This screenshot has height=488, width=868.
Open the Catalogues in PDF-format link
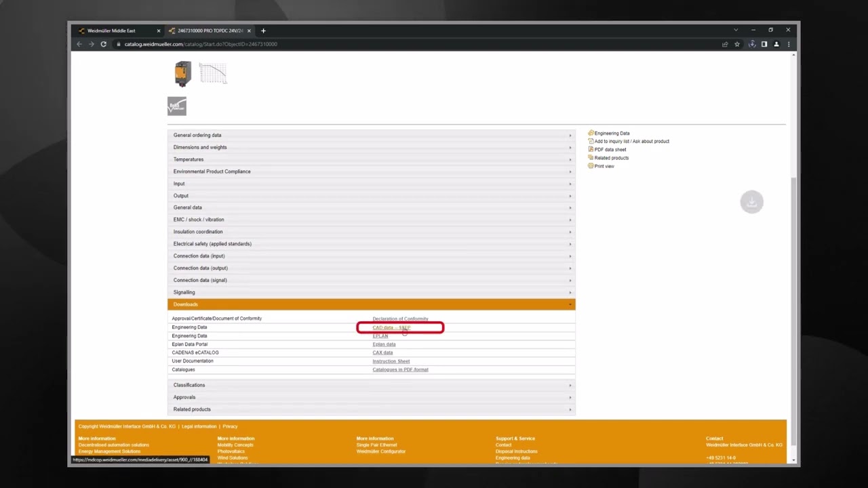400,369
